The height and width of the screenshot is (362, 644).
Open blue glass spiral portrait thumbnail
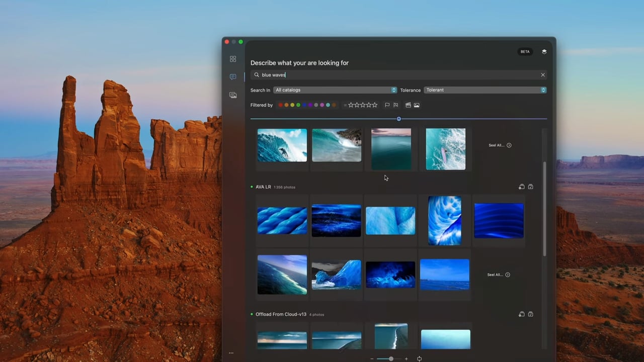pos(445,220)
